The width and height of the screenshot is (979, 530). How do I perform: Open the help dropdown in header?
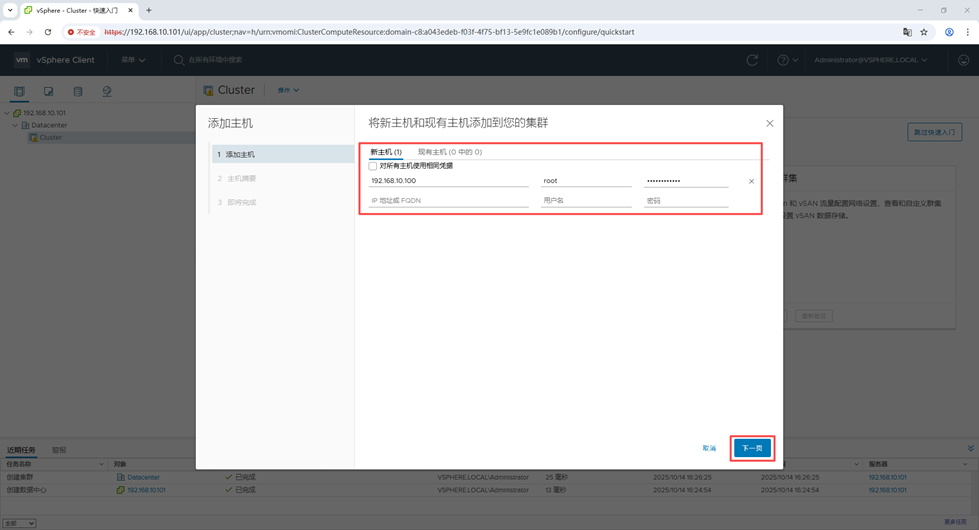click(787, 60)
